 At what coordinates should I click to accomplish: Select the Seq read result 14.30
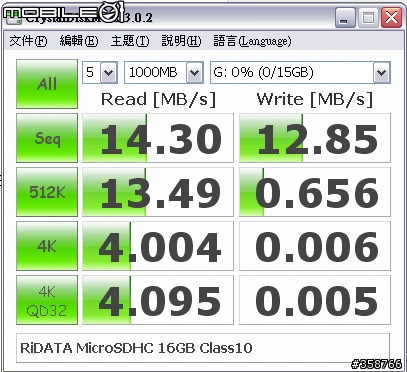click(158, 138)
